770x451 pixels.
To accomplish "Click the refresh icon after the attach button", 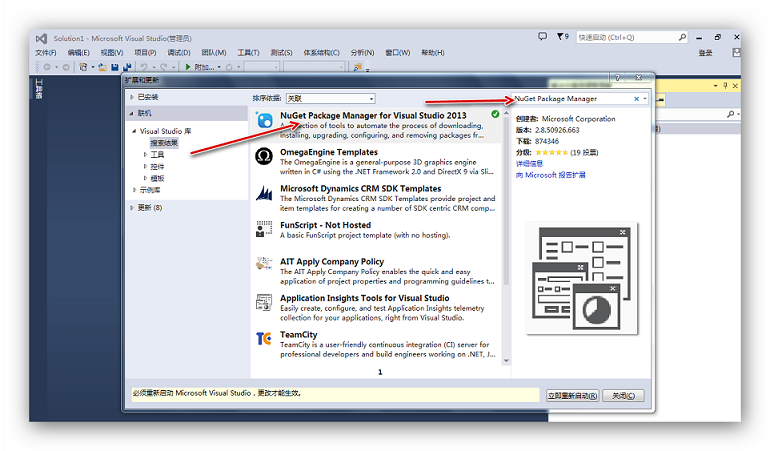I will 229,67.
